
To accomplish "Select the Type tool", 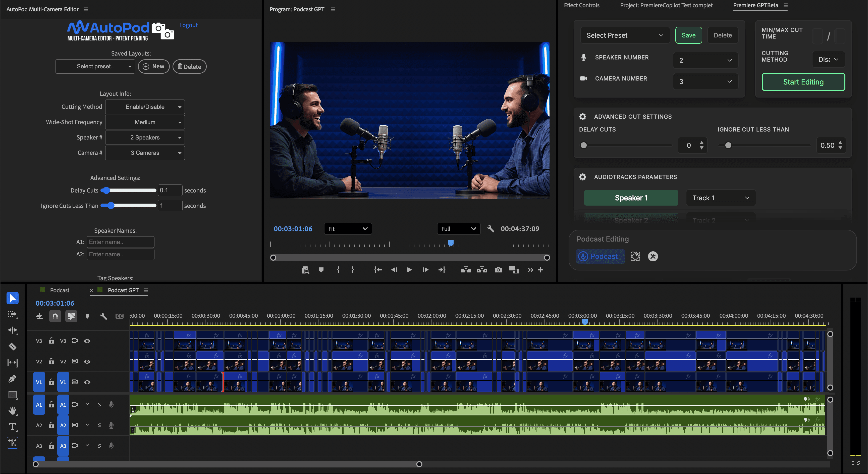I will point(13,427).
